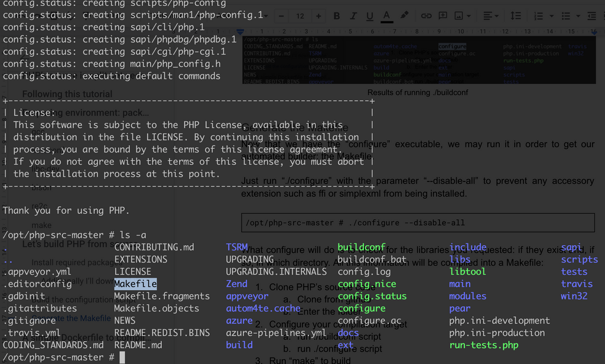
Task: Place the cursor at the terminal prompt
Action: click(122, 357)
